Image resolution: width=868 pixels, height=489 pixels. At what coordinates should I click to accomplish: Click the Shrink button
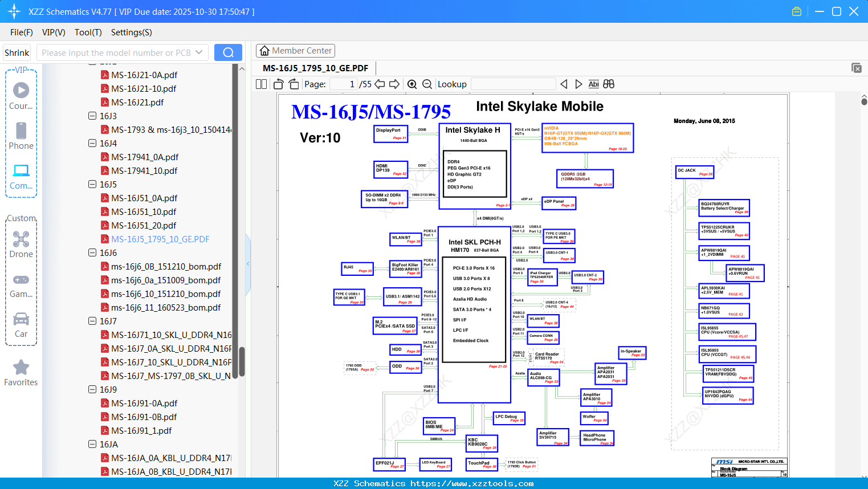[17, 52]
